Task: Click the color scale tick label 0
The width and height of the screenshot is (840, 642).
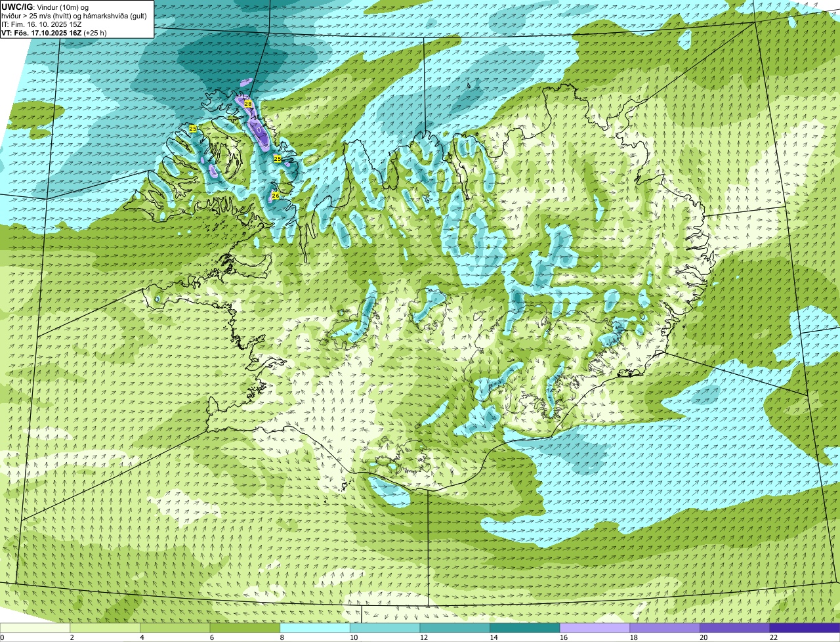Action: click(2, 637)
